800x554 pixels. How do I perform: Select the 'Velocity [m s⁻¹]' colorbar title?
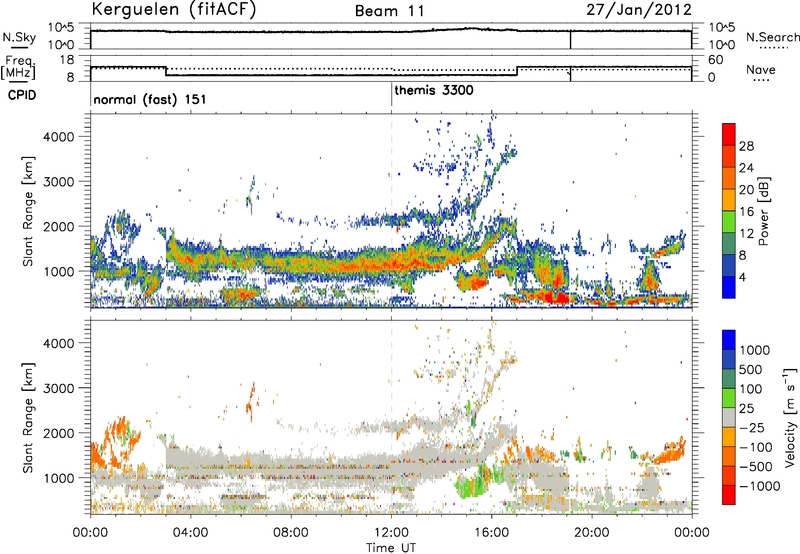(790, 417)
